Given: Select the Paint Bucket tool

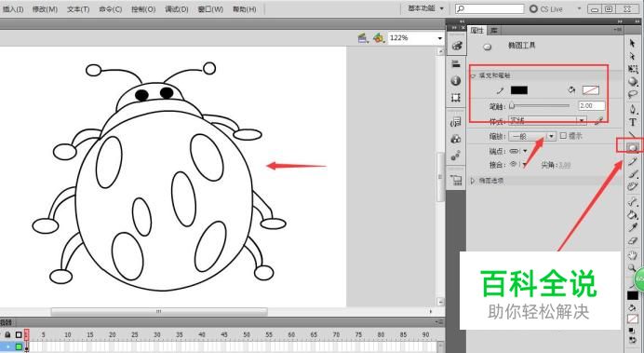Looking at the screenshot, I should (x=633, y=214).
